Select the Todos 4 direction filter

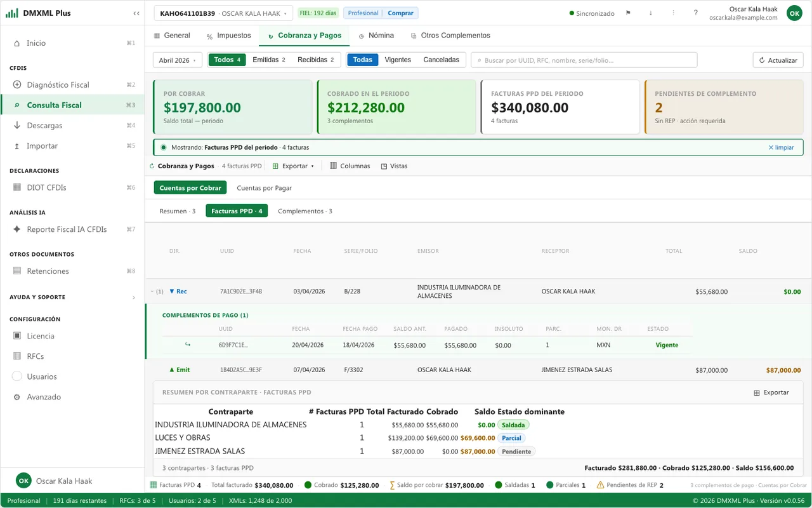(x=227, y=60)
